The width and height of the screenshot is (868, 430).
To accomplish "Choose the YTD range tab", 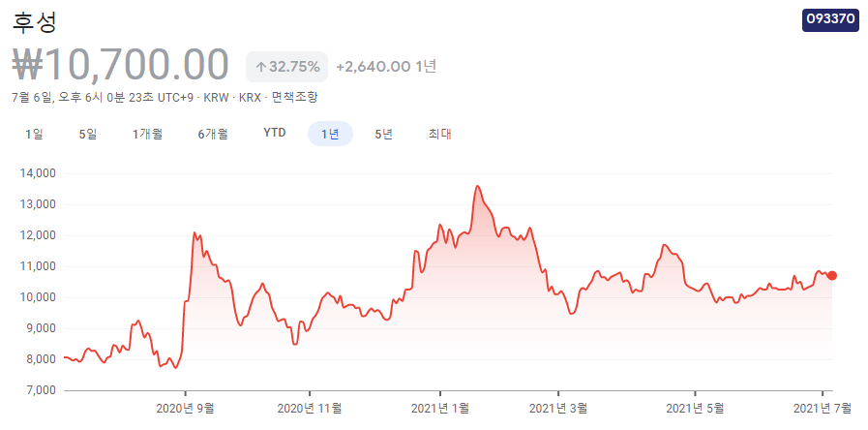I will click(275, 133).
